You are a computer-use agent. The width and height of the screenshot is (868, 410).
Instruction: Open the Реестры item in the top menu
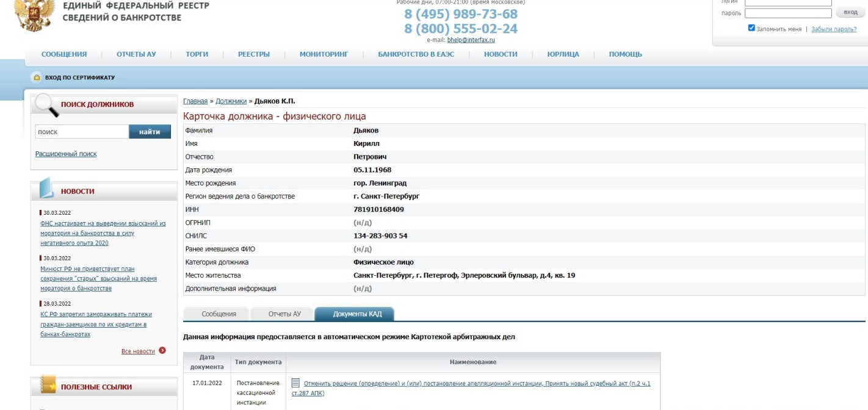254,54
